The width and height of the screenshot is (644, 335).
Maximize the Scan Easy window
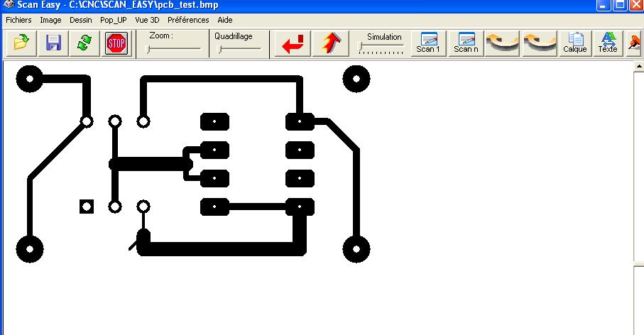[620, 5]
